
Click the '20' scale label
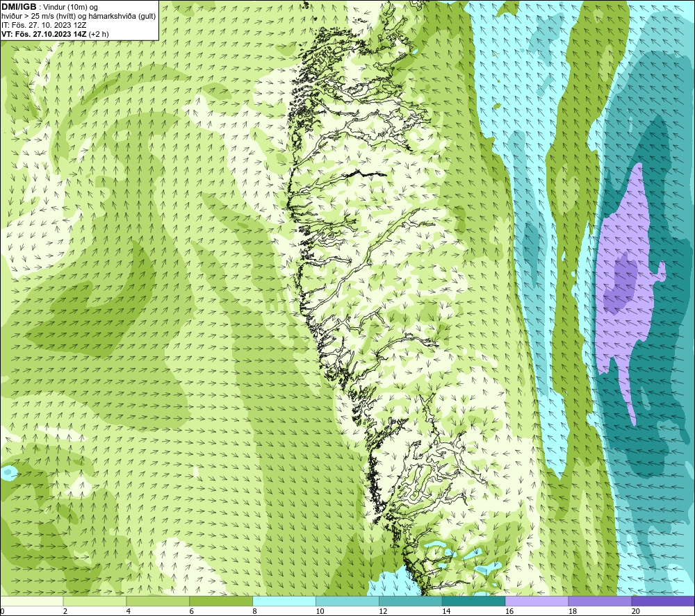tap(636, 611)
